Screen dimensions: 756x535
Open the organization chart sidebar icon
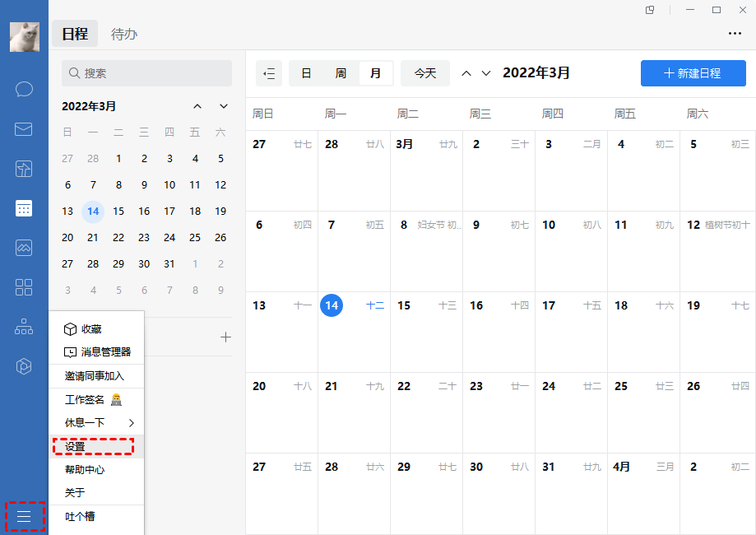coord(24,327)
